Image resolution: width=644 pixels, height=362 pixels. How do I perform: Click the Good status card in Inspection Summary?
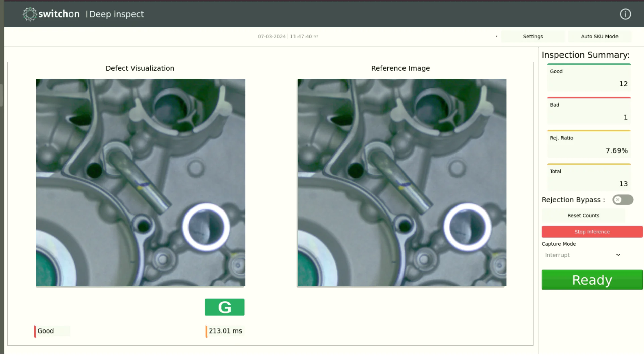pos(588,77)
